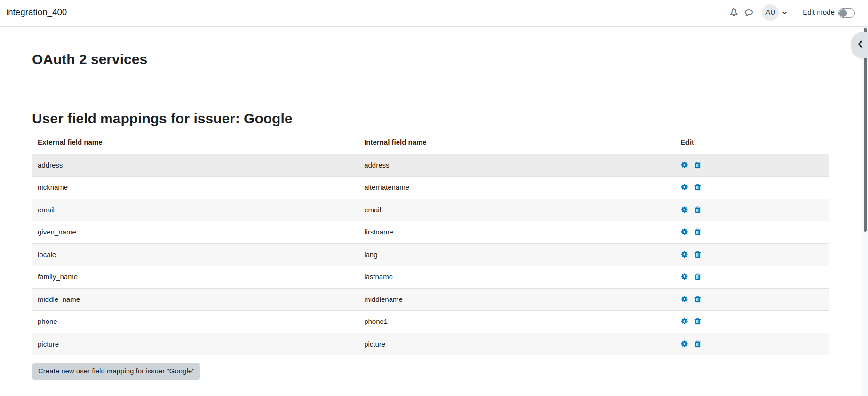
Task: Delete the locale field mapping
Action: (x=698, y=254)
